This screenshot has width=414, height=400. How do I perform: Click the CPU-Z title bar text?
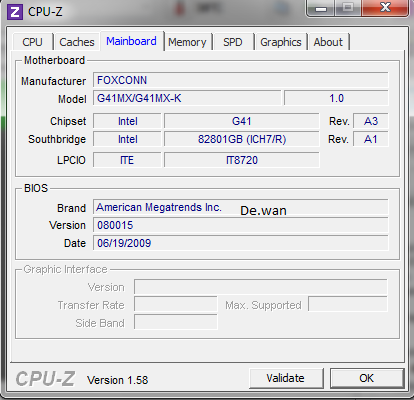pos(45,12)
